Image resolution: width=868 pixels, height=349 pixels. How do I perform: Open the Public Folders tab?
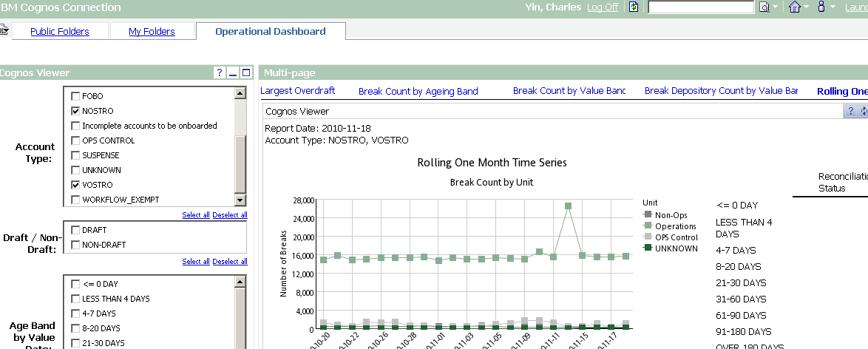click(x=60, y=32)
